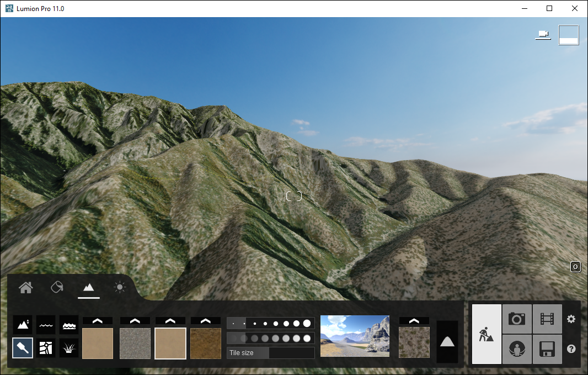Expand chooser above the rock texture swatch

(x=414, y=321)
